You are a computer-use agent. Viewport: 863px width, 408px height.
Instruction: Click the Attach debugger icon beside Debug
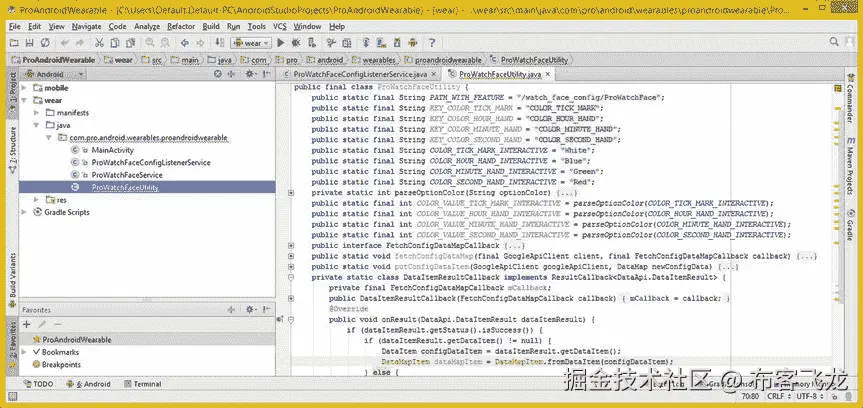click(x=312, y=43)
